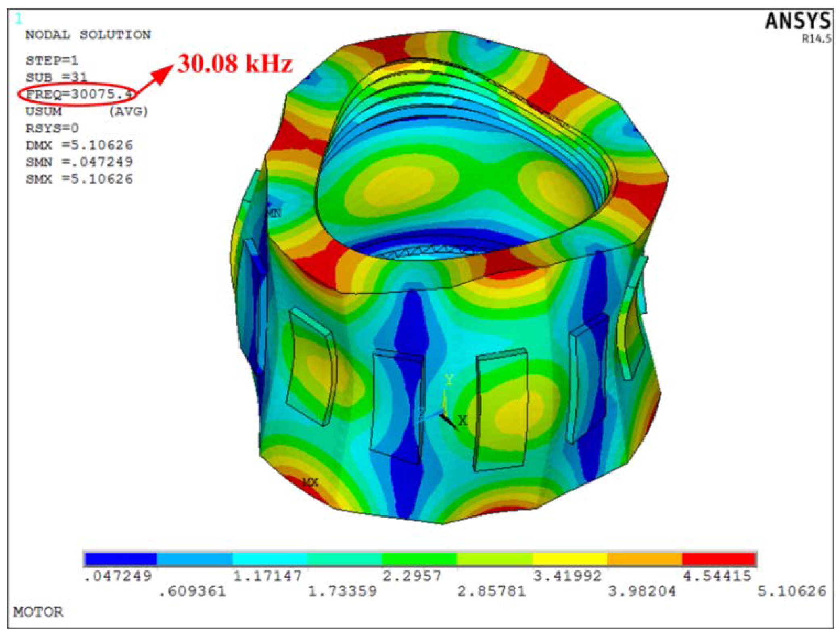The height and width of the screenshot is (637, 840).
Task: Click the FREQ=30075.4 value
Action: (79, 94)
